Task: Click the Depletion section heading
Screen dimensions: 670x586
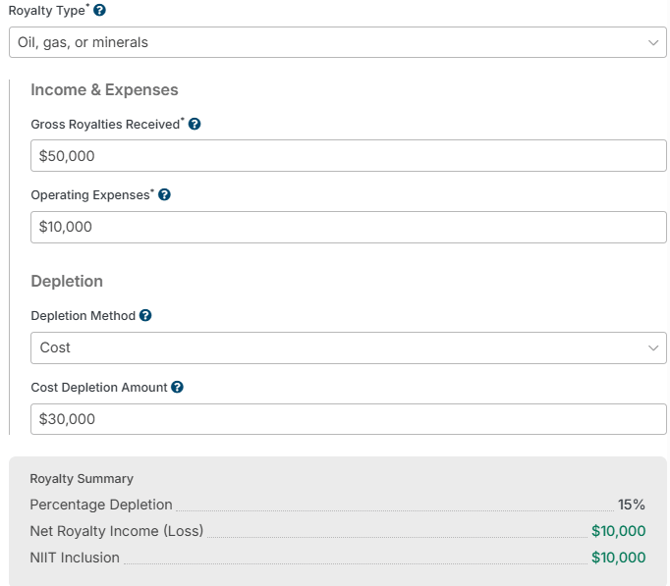Action: 67,281
